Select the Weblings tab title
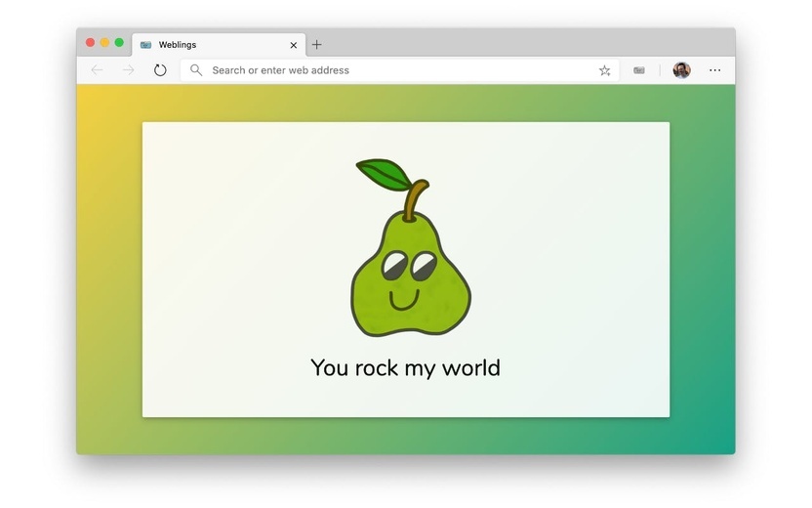This screenshot has height=508, width=812. (177, 45)
